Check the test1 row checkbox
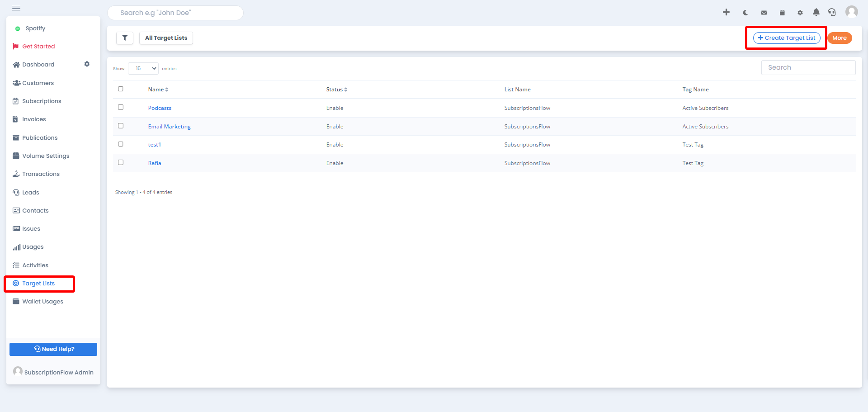 pyautogui.click(x=121, y=144)
